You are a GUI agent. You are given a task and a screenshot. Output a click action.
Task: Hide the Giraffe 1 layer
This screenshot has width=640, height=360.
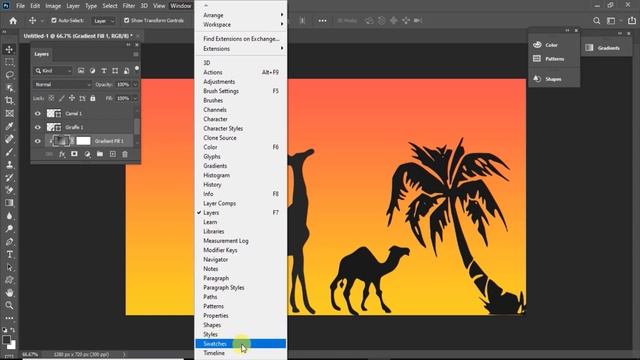tap(38, 127)
